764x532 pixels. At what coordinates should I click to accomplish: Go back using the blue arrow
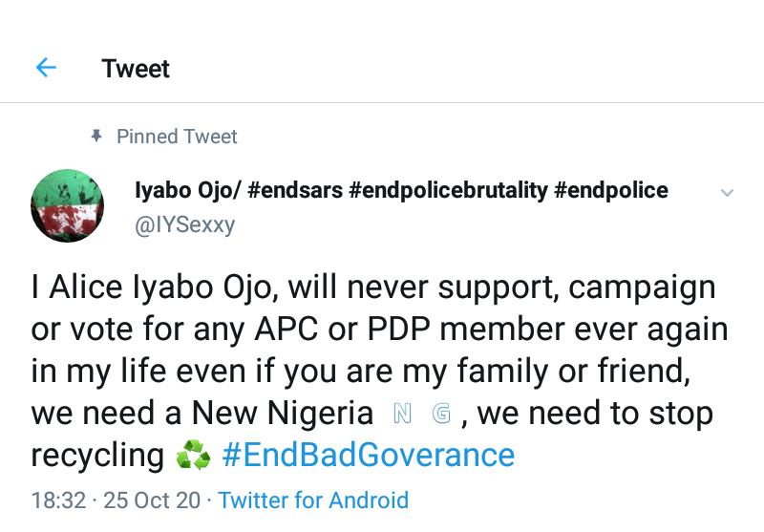click(x=46, y=68)
